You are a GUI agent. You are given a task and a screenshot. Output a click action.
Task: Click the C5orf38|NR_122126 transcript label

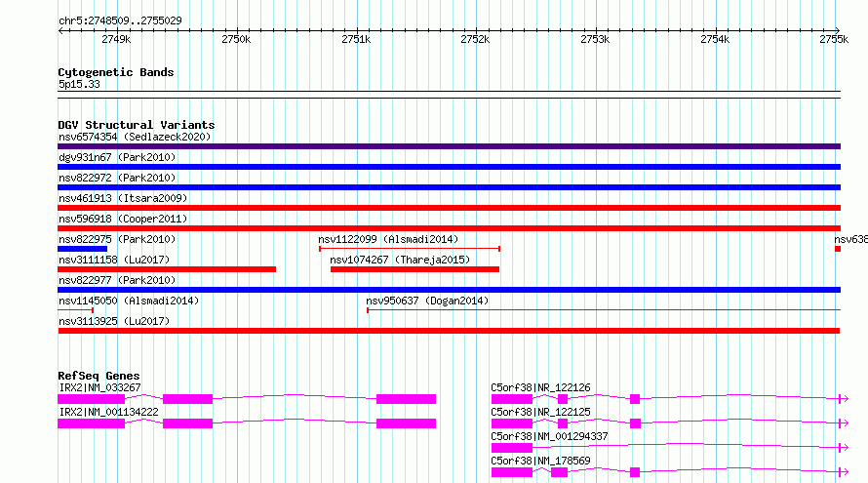541,387
